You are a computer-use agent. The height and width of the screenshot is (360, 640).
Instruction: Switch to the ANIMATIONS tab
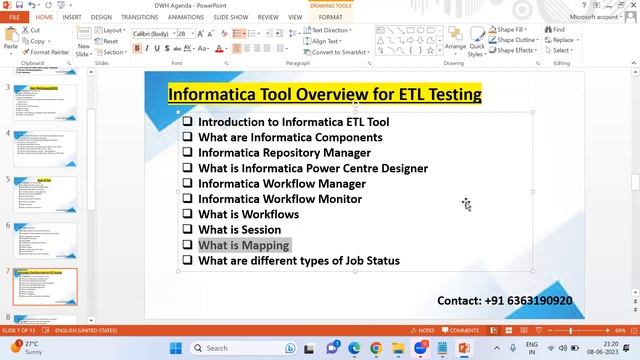coord(186,17)
